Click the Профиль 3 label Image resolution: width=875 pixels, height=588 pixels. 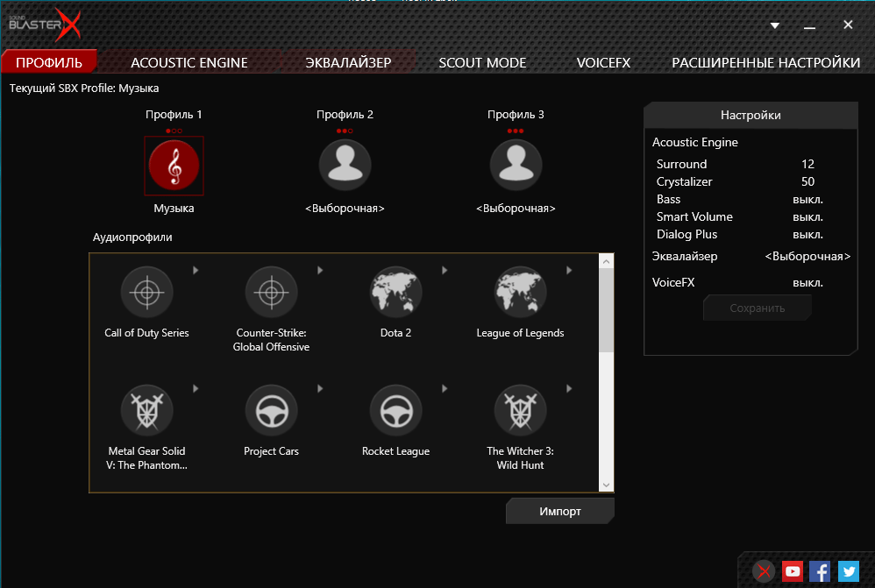[516, 115]
